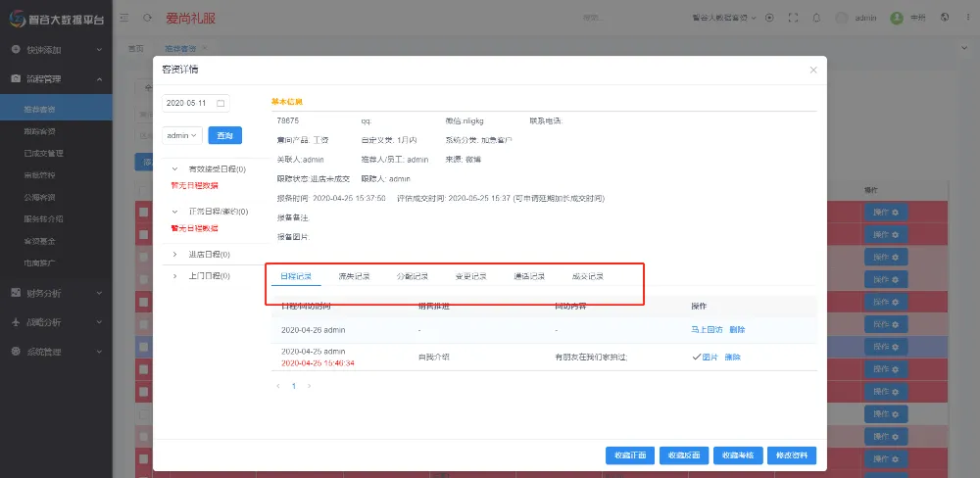Close the 客资详情 dialog with the X icon
Image resolution: width=980 pixels, height=478 pixels.
(812, 70)
